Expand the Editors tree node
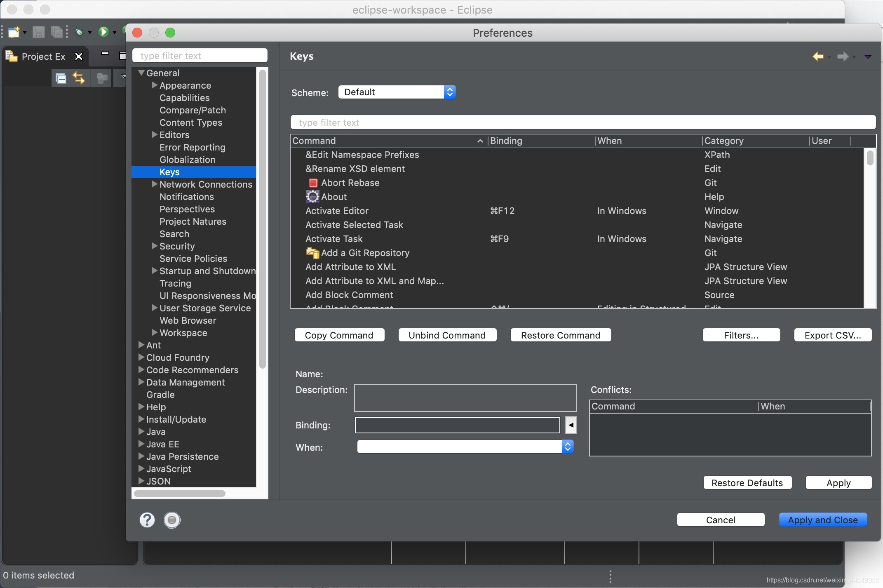The width and height of the screenshot is (883, 588). 155,135
